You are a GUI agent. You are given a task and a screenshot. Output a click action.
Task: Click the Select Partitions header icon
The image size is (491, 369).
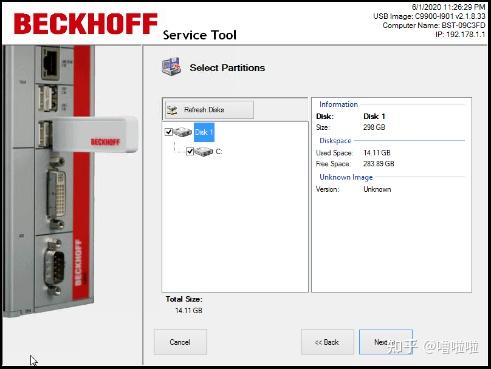coord(171,66)
